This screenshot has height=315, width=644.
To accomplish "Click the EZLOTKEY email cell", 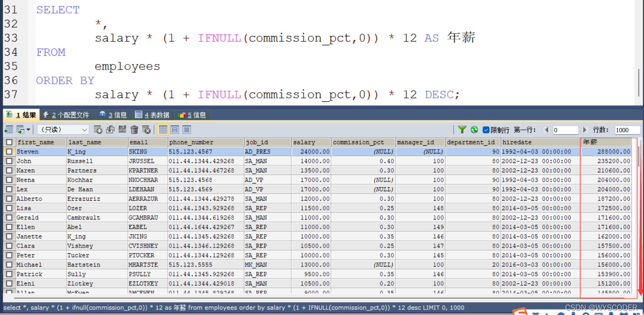I will [147, 284].
